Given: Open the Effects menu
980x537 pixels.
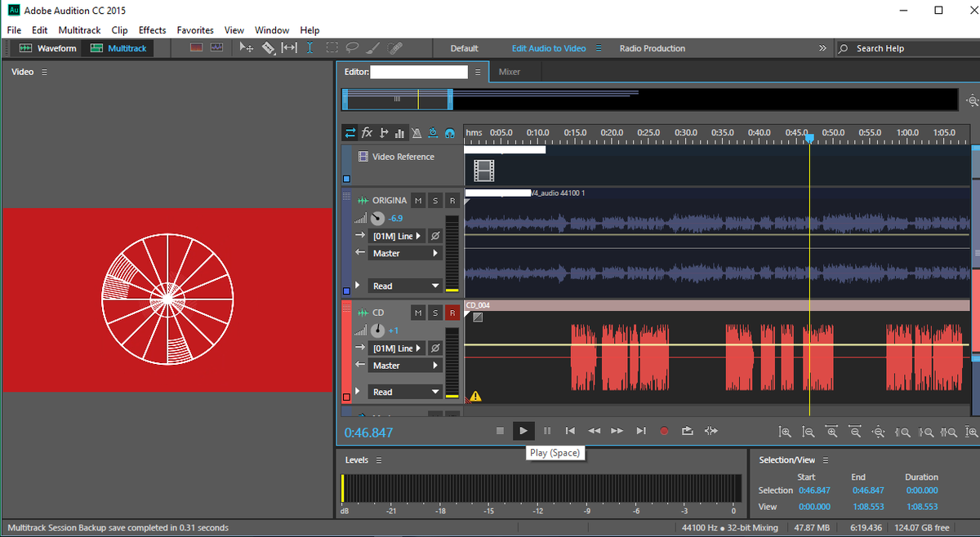Looking at the screenshot, I should 152,30.
